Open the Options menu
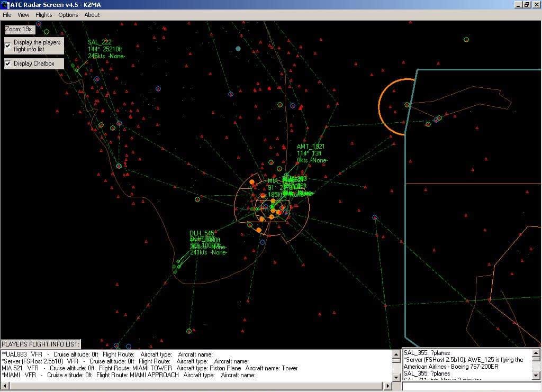Screen dimensions: 542x392 [68, 15]
